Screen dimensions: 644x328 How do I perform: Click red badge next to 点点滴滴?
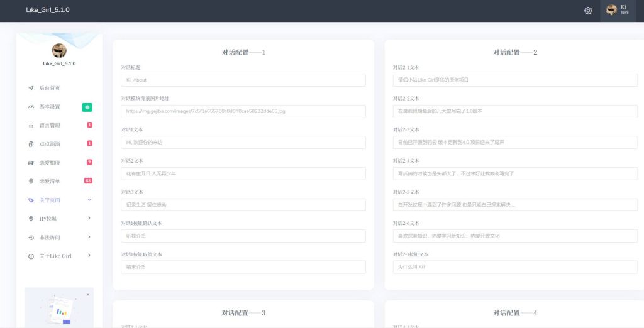coord(89,143)
